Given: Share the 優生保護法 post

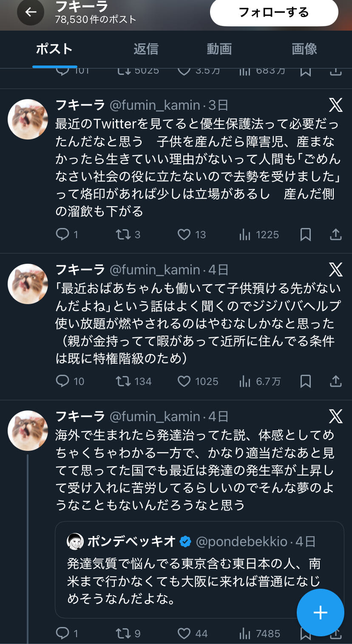Looking at the screenshot, I should (335, 234).
